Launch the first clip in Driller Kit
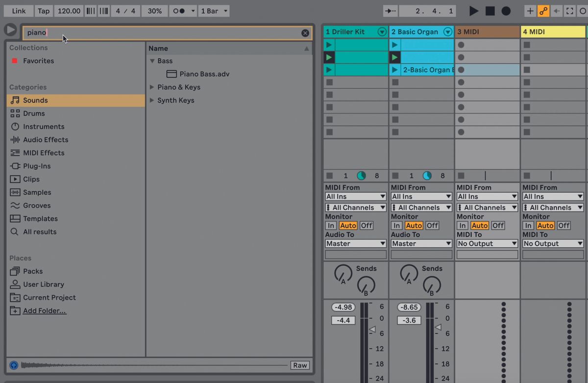 (329, 45)
